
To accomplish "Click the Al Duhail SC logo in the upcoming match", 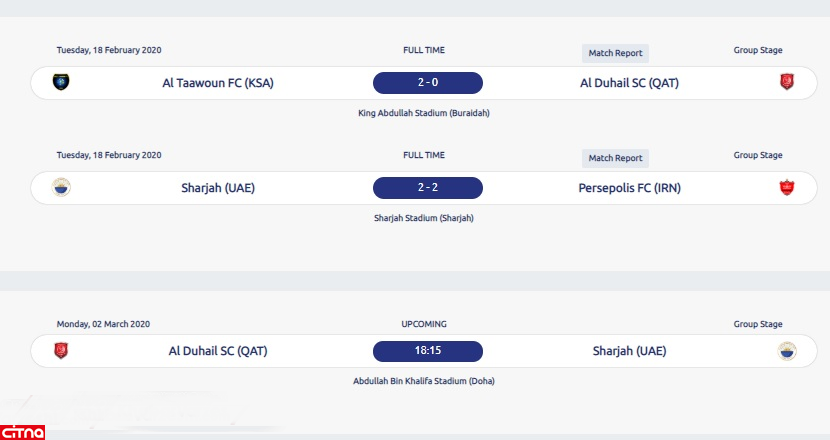I will [61, 351].
